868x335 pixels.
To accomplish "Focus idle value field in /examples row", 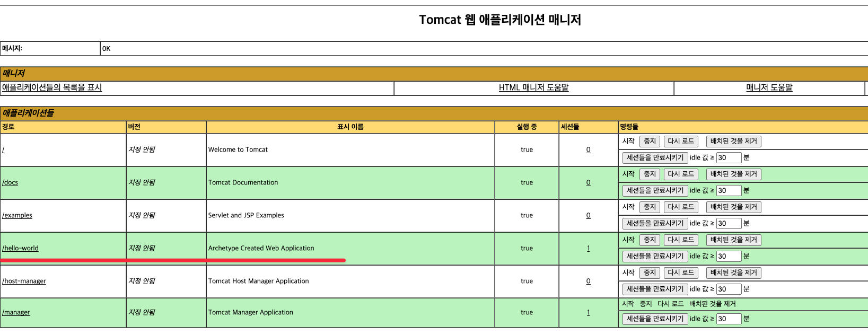I will pyautogui.click(x=729, y=224).
